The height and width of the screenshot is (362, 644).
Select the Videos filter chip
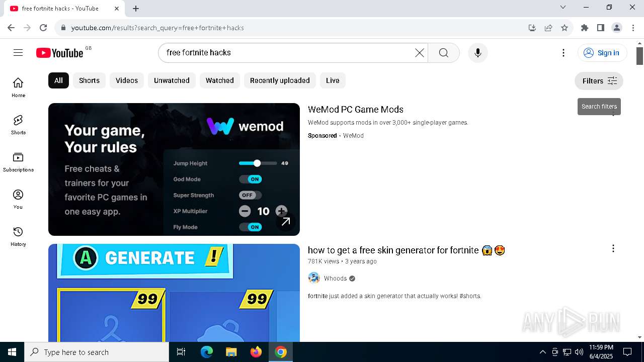(127, 80)
